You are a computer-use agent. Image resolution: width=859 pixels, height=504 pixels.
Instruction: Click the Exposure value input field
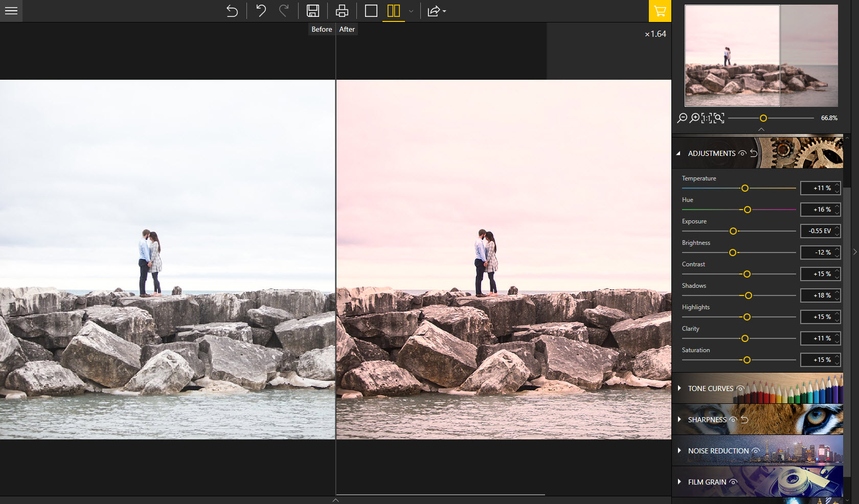(819, 231)
